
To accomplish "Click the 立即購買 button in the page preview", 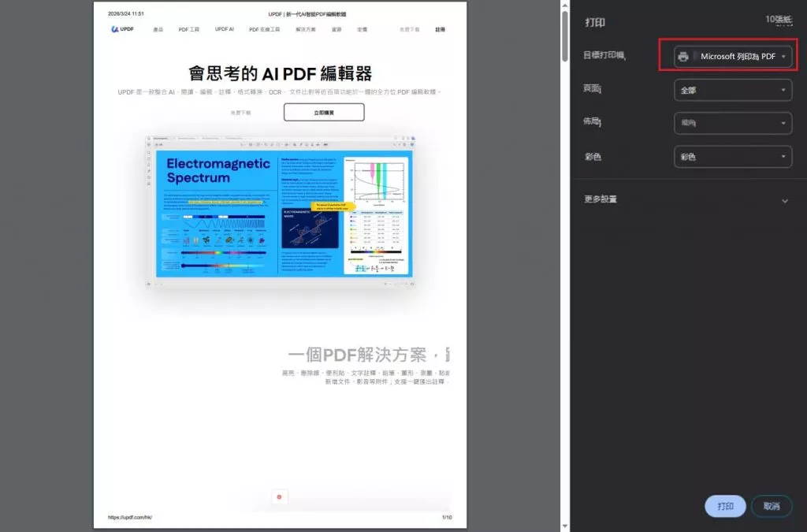I will pos(323,112).
